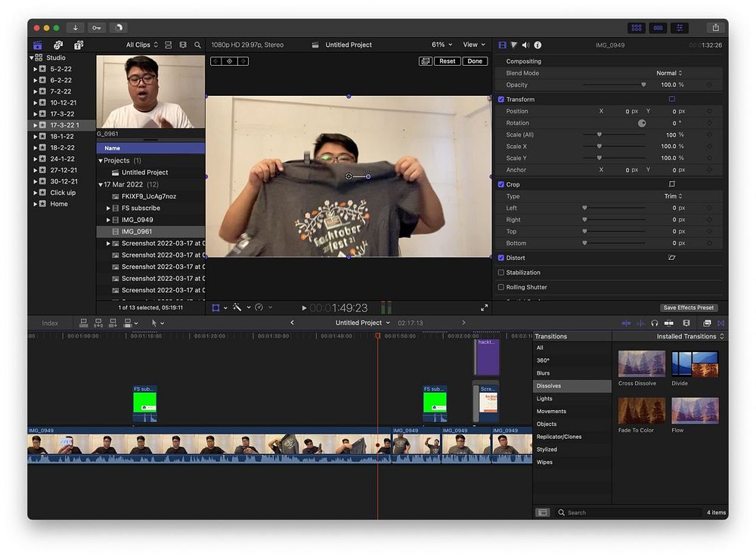Click the search magnifier in browser
This screenshot has width=756, height=556.
pos(197,45)
